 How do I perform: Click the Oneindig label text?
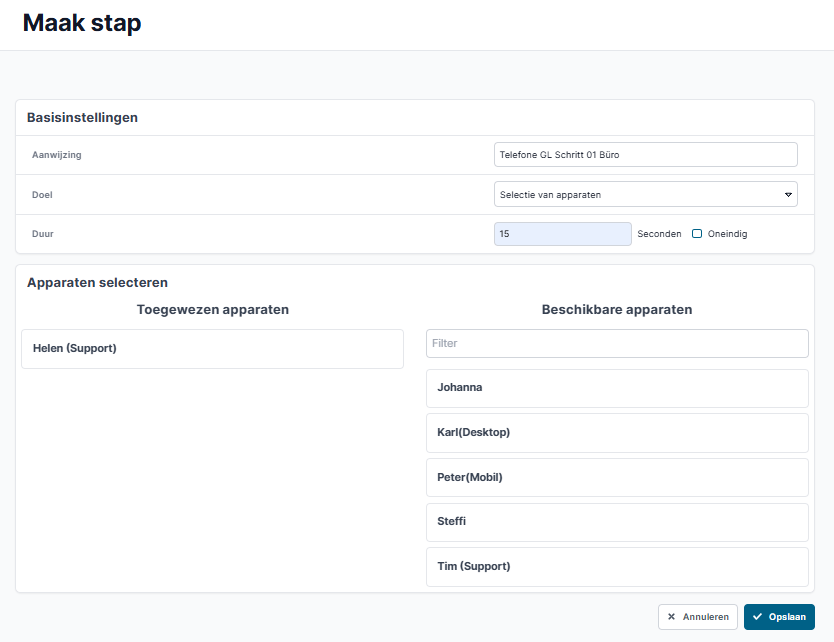(x=727, y=234)
